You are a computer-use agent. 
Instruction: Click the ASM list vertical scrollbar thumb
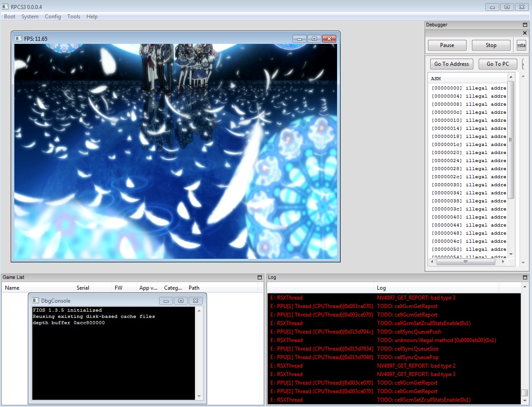tap(511, 140)
